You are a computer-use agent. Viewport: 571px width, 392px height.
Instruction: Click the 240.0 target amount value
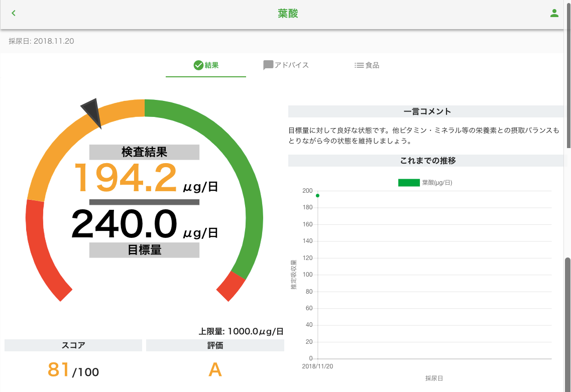125,224
